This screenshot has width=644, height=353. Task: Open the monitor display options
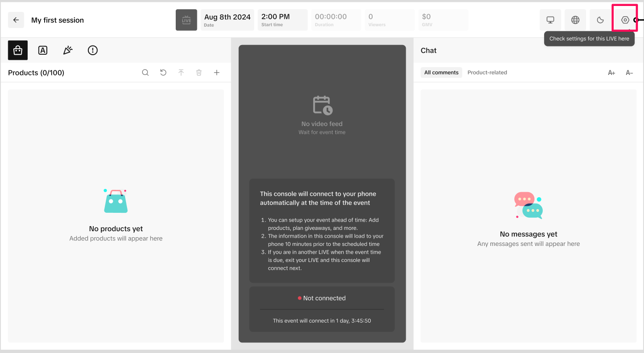pos(550,20)
